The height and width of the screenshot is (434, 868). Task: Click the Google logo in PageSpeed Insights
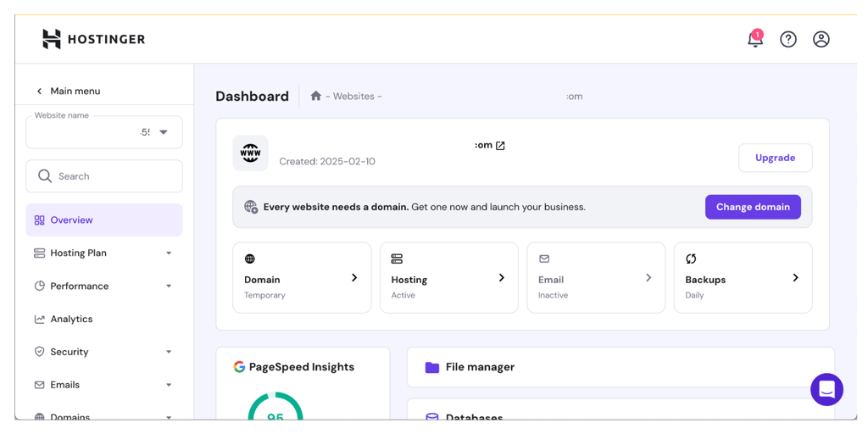point(239,366)
